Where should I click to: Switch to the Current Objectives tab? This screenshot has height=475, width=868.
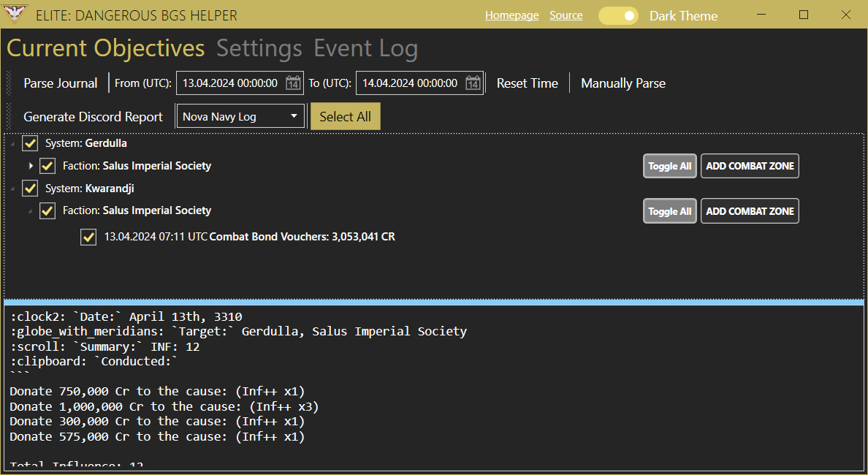click(106, 48)
